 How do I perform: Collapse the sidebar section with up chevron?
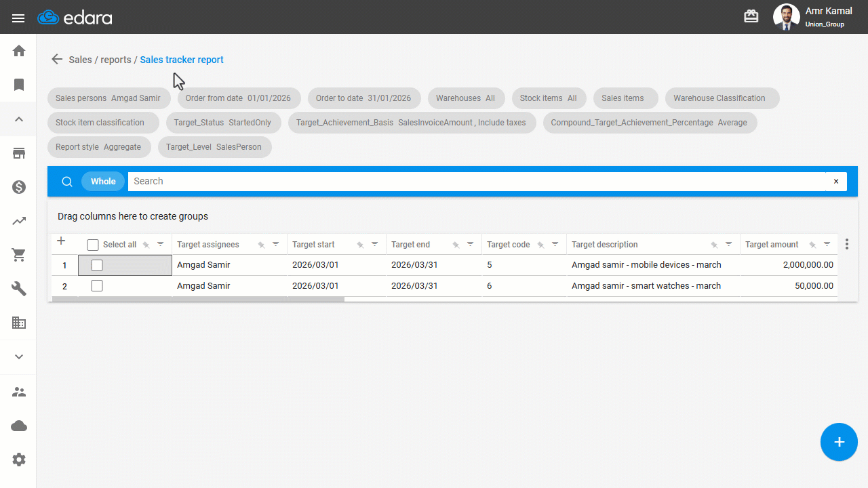pos(19,119)
